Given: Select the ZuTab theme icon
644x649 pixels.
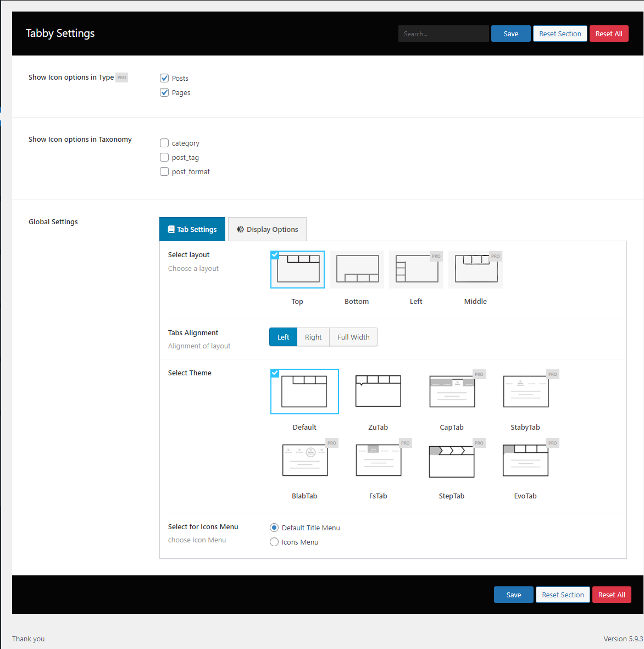Looking at the screenshot, I should click(378, 392).
